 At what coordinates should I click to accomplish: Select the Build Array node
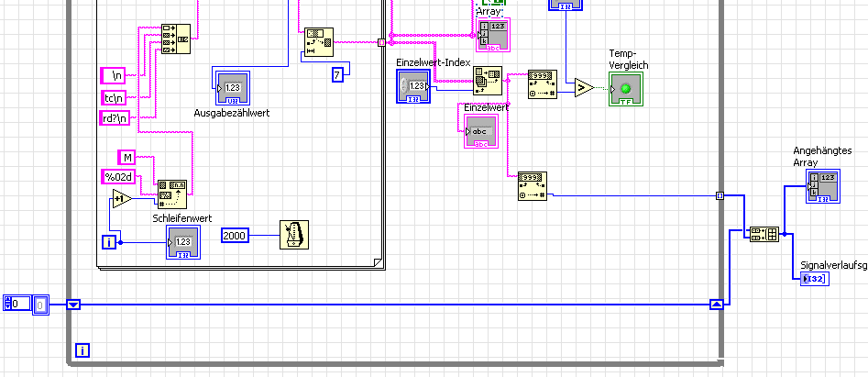[x=764, y=234]
